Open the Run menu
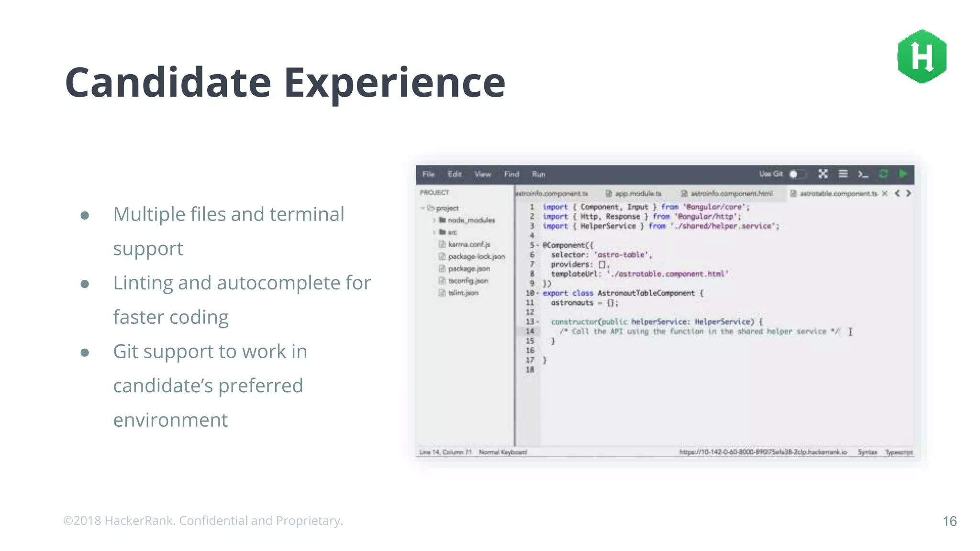Screen dimensions: 980x551 538,174
